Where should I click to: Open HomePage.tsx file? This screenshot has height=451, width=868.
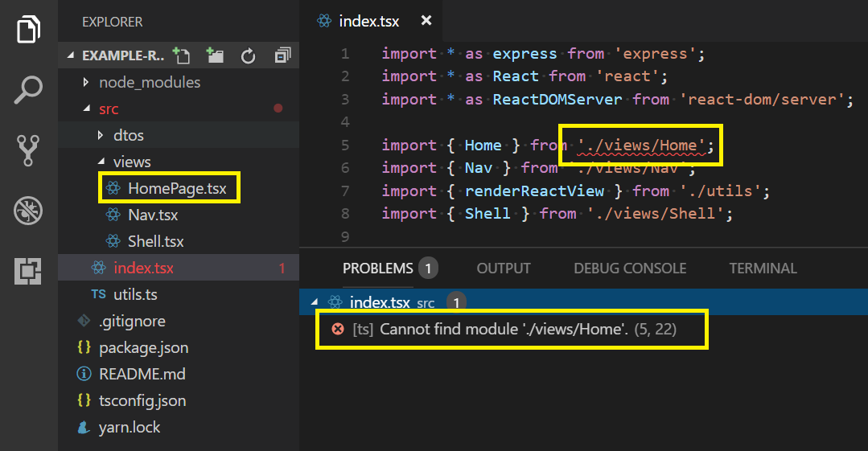click(x=177, y=188)
